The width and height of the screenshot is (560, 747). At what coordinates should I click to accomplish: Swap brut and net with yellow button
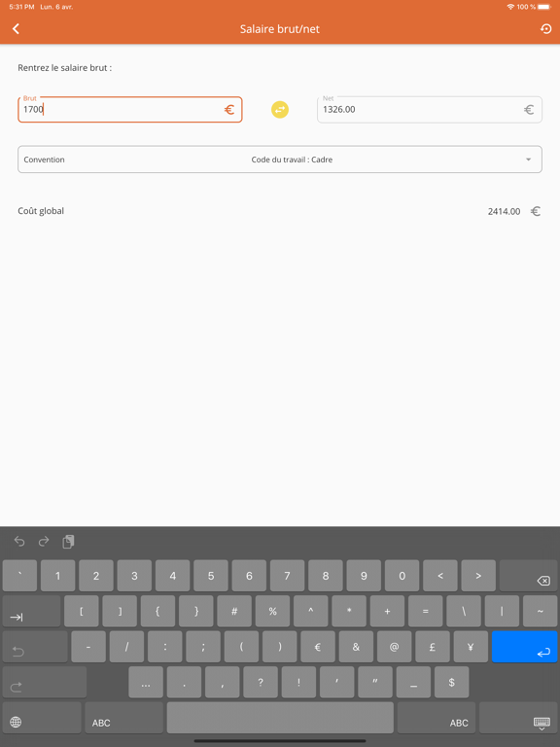(280, 110)
